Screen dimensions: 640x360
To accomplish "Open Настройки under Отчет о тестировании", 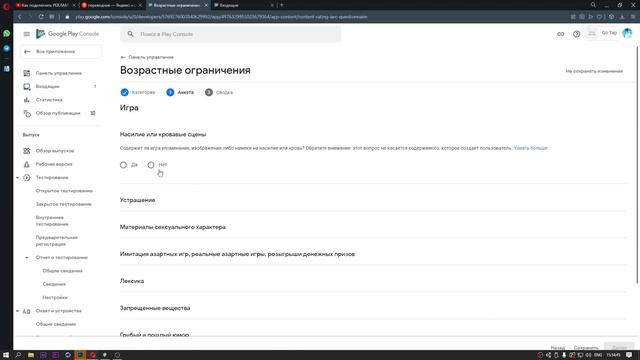I will click(55, 298).
